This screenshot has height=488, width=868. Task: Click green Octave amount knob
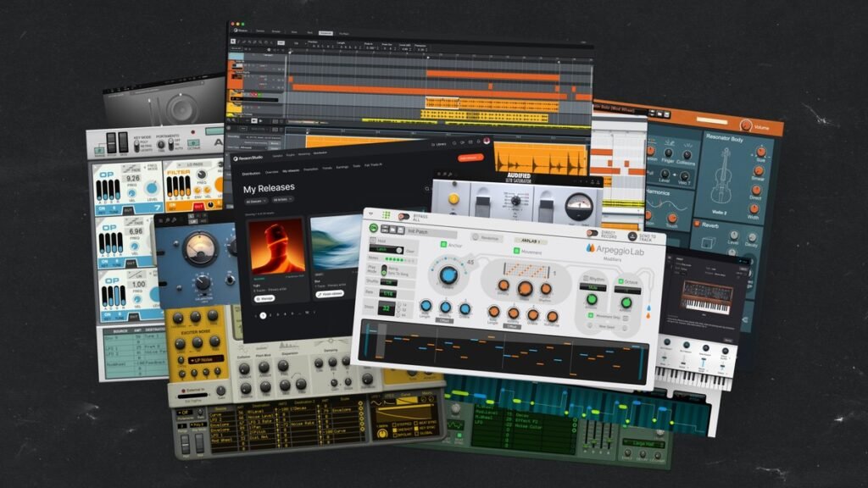pos(626,302)
